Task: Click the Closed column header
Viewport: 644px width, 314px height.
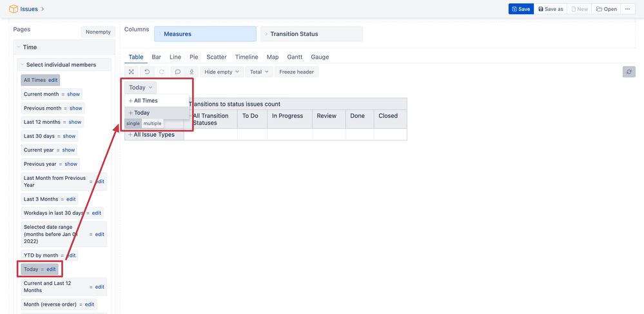Action: tap(390, 119)
